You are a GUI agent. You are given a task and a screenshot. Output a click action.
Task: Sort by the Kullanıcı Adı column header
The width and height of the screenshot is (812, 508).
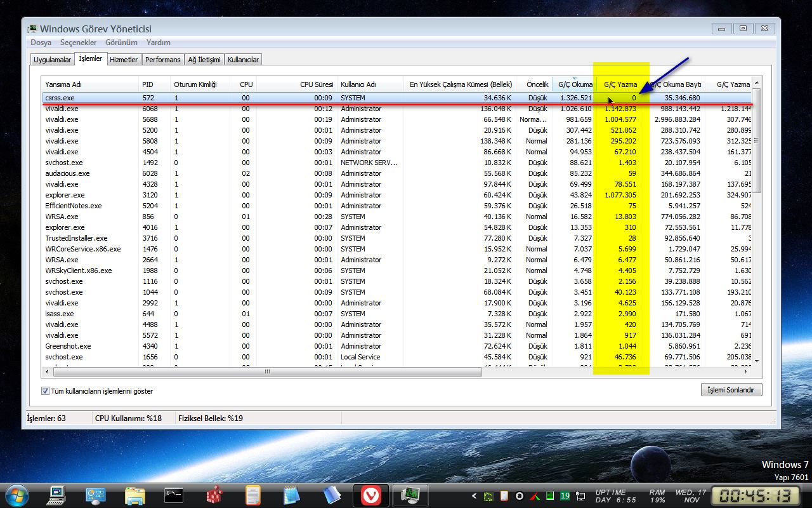click(x=370, y=84)
